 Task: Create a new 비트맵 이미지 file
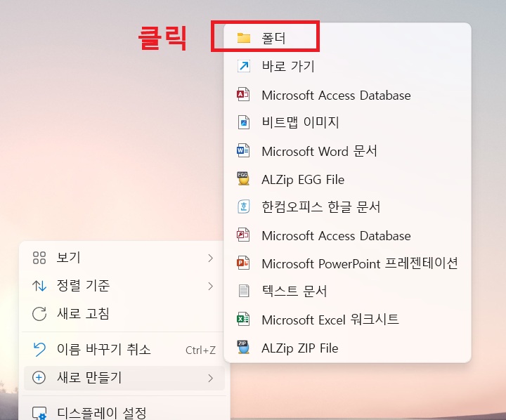[347, 122]
